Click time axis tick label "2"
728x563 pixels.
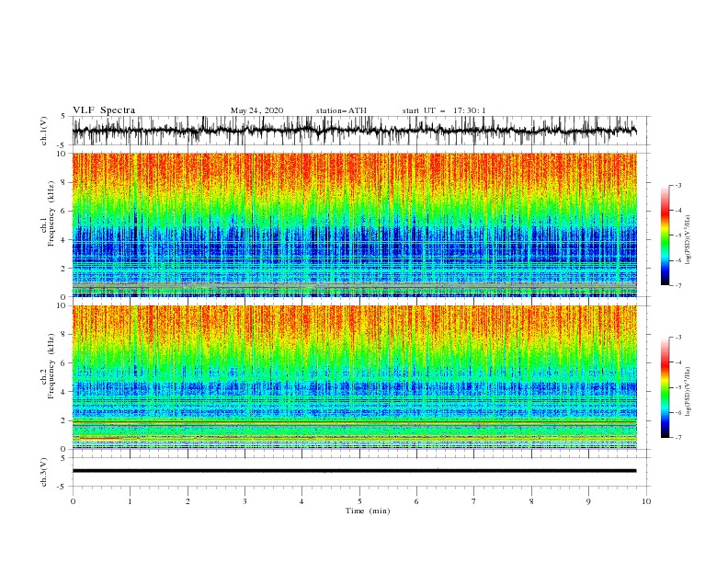(188, 501)
